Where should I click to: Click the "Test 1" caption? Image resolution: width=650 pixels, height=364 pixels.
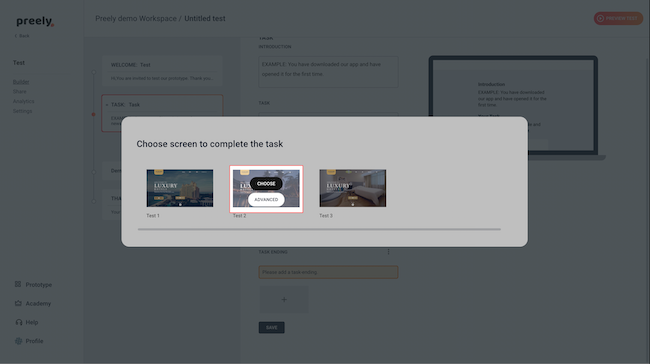coord(153,216)
